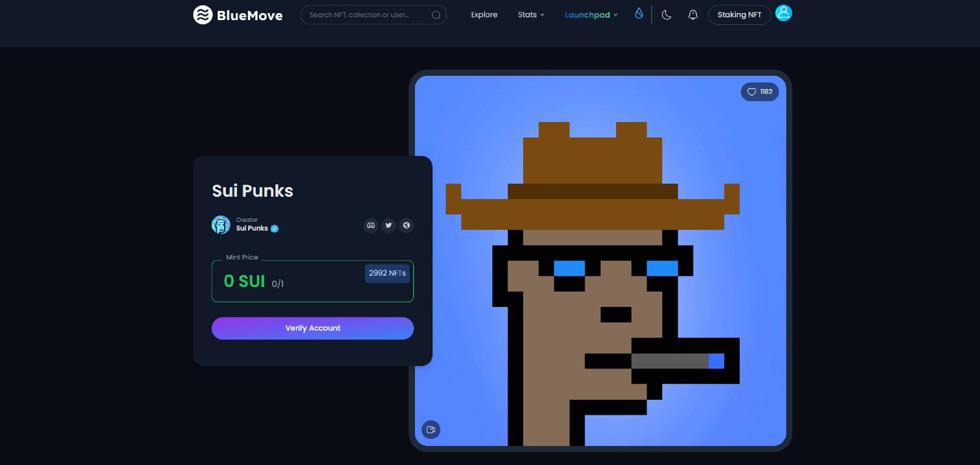Click the Staking NFT button

739,15
